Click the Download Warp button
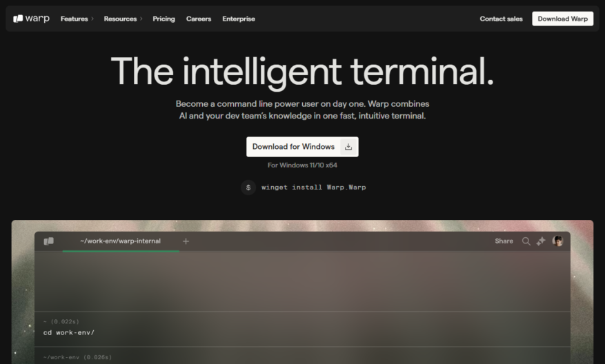 point(562,19)
